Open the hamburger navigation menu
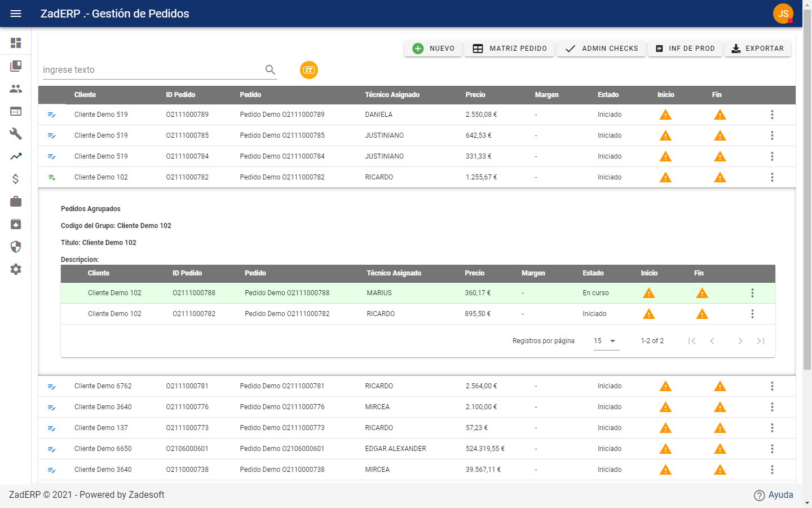 (16, 14)
